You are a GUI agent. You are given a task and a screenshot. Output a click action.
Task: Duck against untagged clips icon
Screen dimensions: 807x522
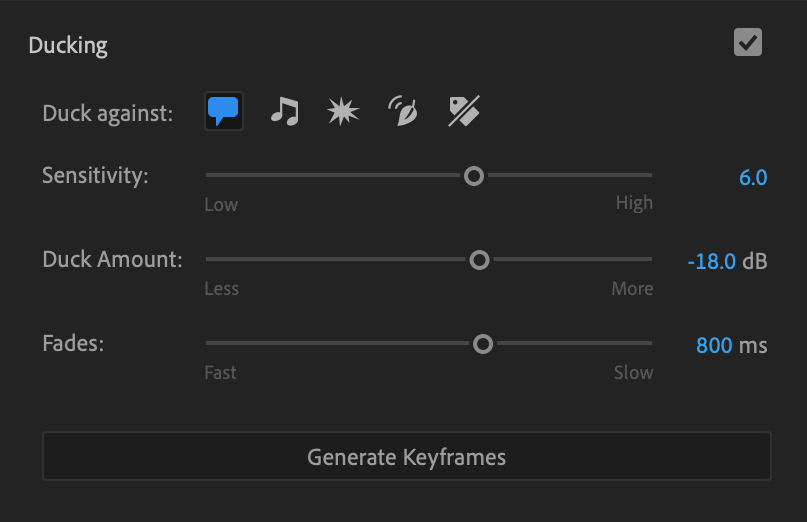pos(463,112)
